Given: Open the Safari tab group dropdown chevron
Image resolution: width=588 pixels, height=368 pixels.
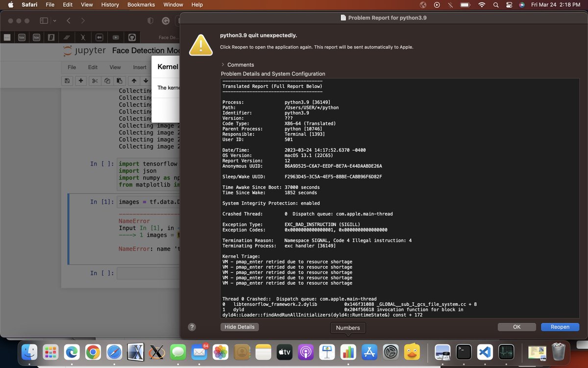Looking at the screenshot, I should click(54, 21).
